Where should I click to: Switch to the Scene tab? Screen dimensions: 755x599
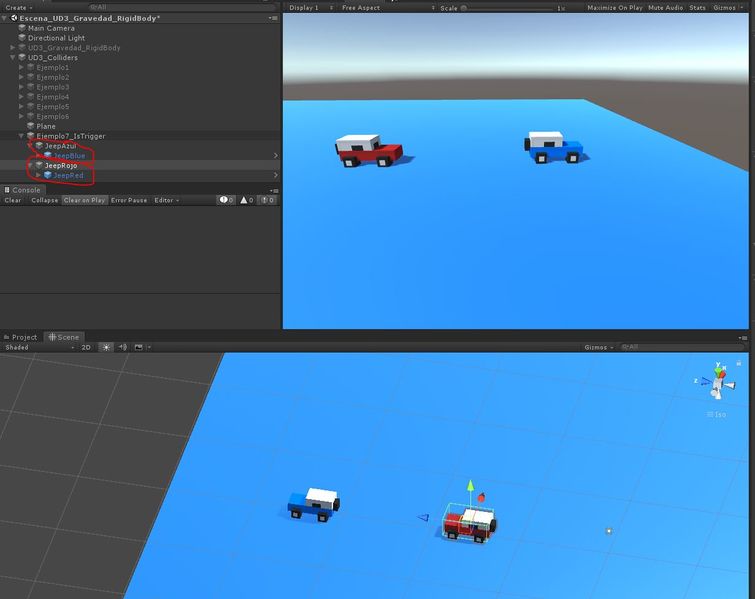[64, 337]
